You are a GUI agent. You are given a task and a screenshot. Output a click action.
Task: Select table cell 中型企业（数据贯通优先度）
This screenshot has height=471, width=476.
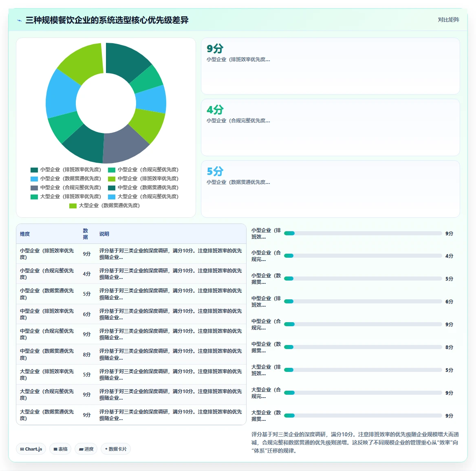[47, 354]
